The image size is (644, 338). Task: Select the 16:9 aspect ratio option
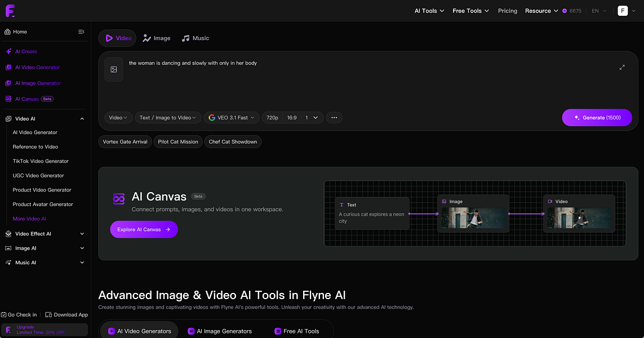point(292,118)
